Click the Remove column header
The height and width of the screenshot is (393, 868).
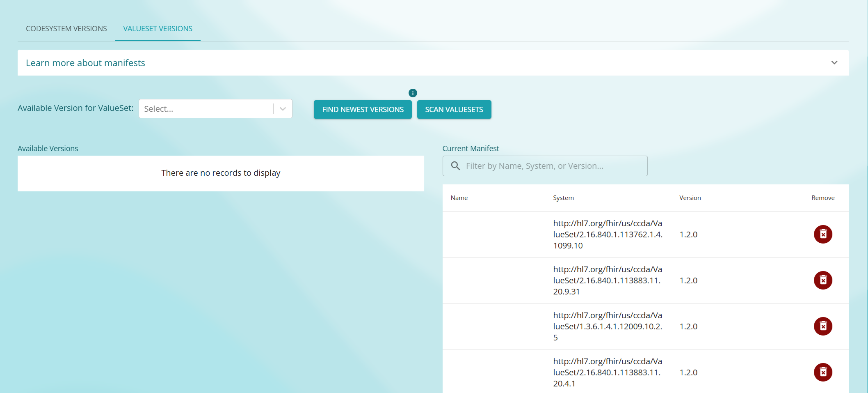coord(822,198)
